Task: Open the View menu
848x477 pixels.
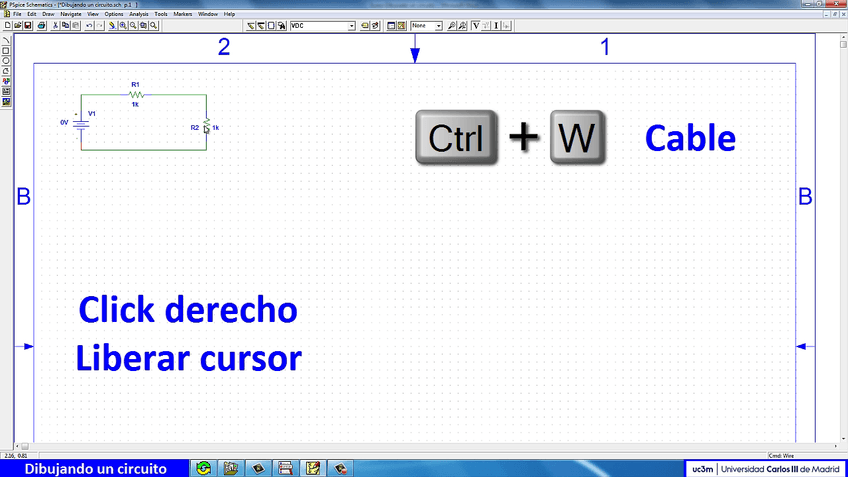Action: click(x=93, y=14)
